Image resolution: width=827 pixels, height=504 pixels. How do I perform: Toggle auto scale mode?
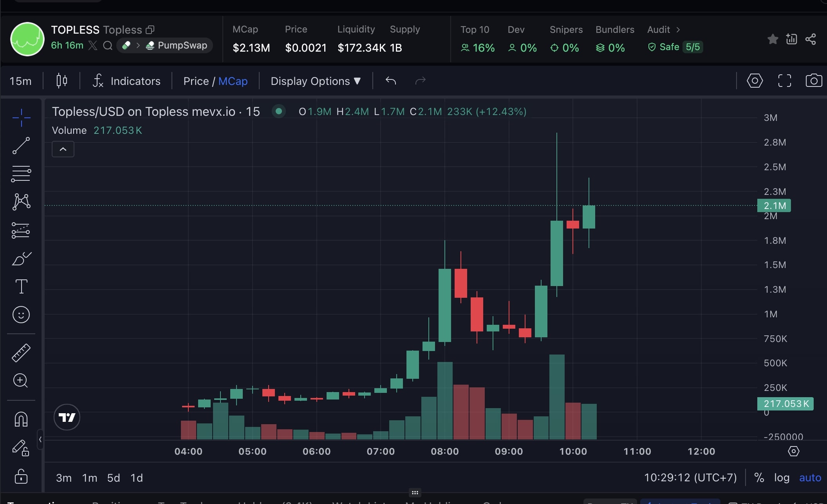810,477
